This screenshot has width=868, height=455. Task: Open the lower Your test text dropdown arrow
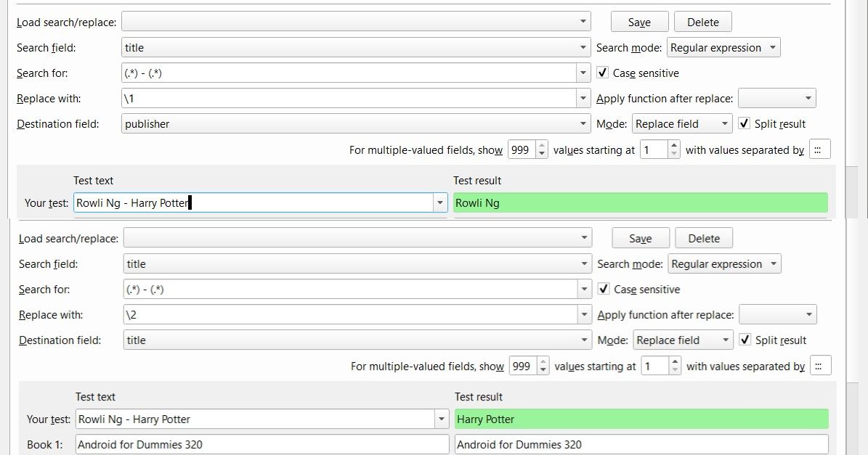pyautogui.click(x=442, y=419)
